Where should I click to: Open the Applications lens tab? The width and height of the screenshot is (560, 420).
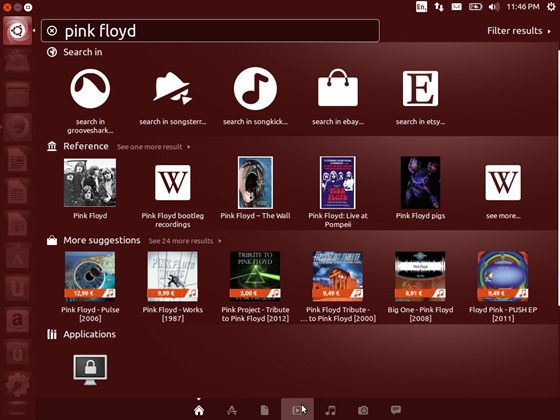pyautogui.click(x=232, y=410)
